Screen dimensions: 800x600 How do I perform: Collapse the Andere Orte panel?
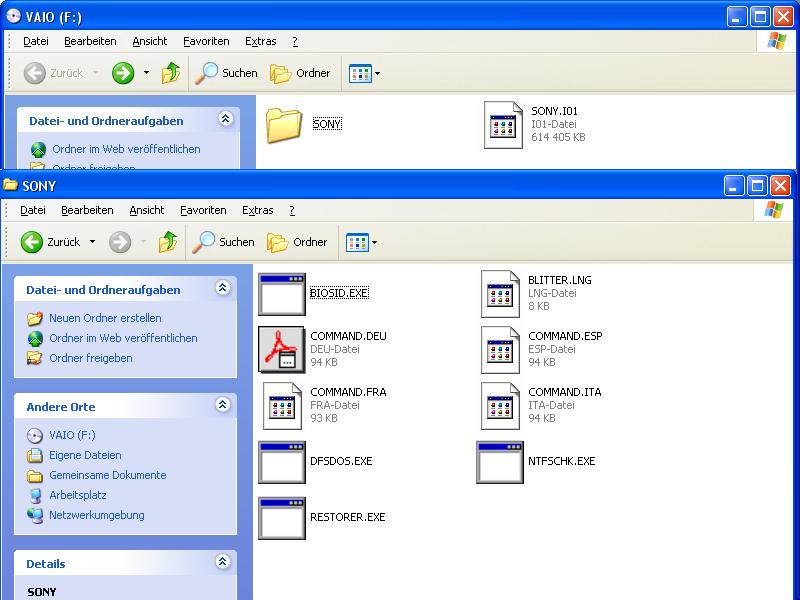(x=222, y=405)
